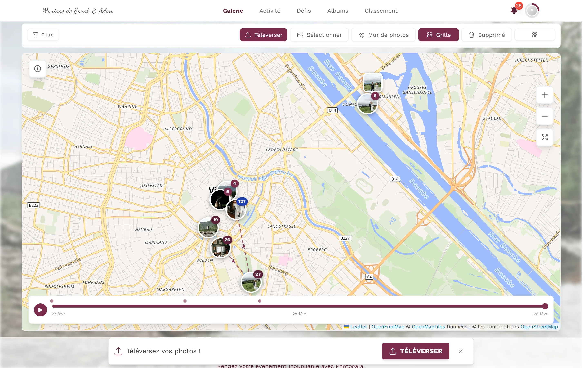
Task: Click the map info icon
Action: (37, 69)
